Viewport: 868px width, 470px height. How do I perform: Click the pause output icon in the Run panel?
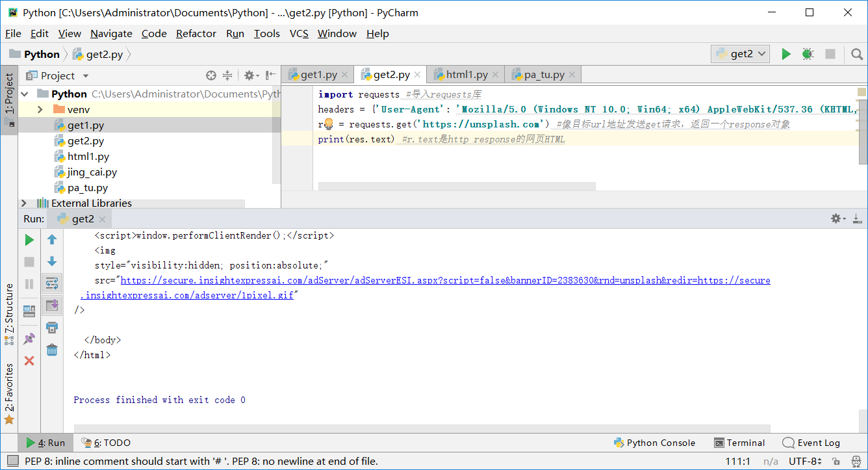coord(29,283)
